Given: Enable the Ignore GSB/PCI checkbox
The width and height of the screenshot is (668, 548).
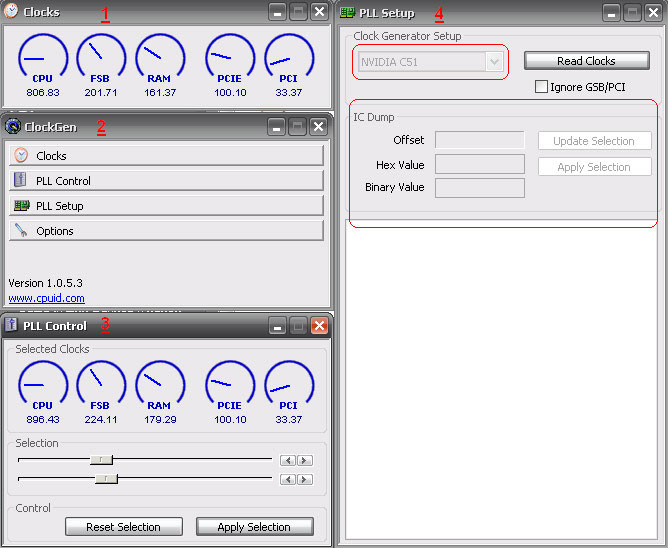Looking at the screenshot, I should [x=542, y=87].
